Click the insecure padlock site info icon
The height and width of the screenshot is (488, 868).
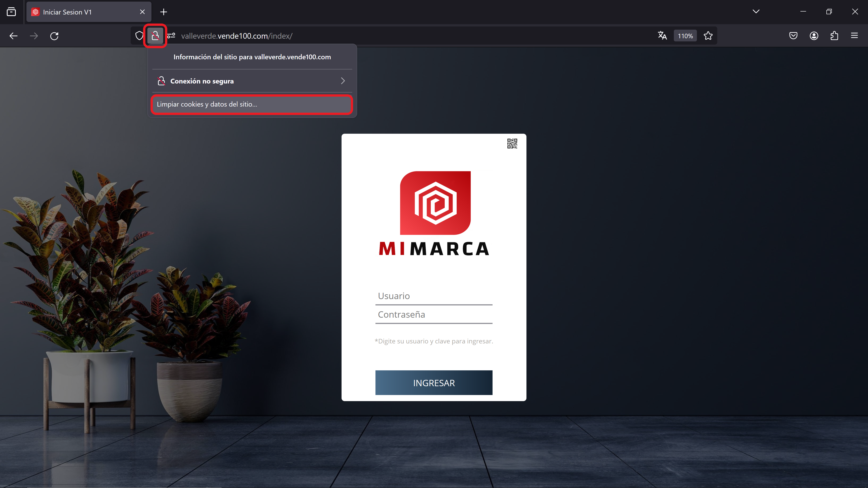click(155, 36)
